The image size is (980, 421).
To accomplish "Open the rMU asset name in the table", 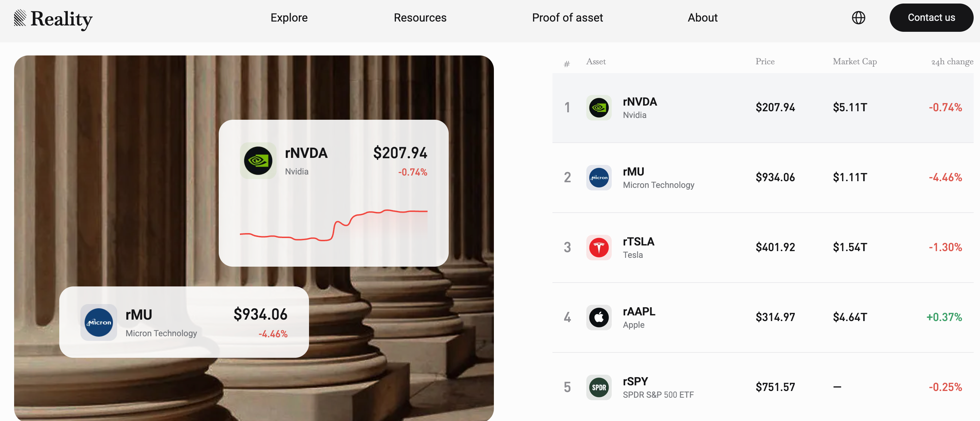I will [634, 172].
